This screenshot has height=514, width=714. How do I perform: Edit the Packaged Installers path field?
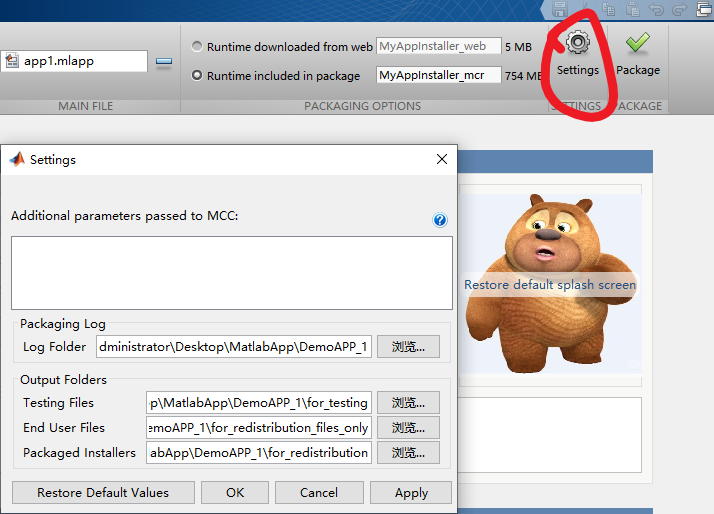tap(259, 453)
